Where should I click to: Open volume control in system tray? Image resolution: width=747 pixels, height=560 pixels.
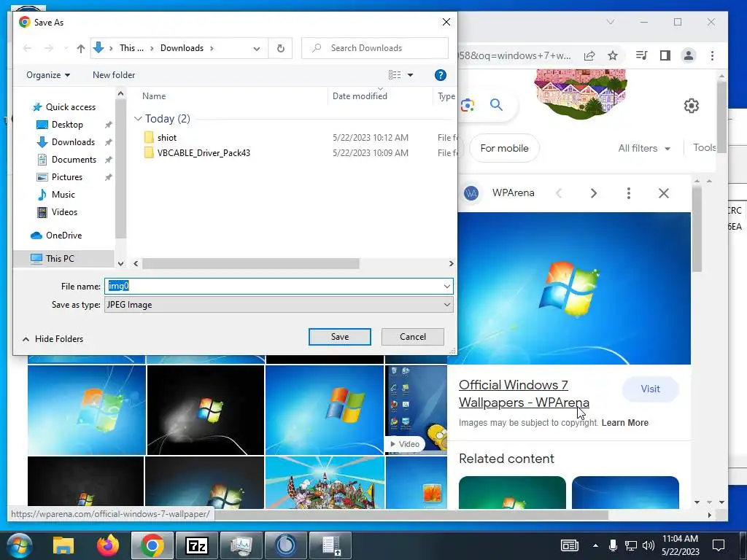pos(648,545)
